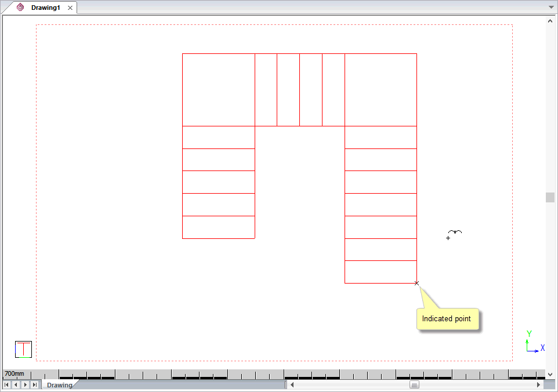This screenshot has width=558, height=392.
Task: Go to the next sheet tab
Action: pyautogui.click(x=25, y=384)
